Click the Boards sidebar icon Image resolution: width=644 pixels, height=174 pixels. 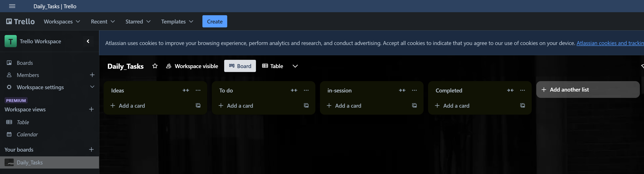(9, 62)
